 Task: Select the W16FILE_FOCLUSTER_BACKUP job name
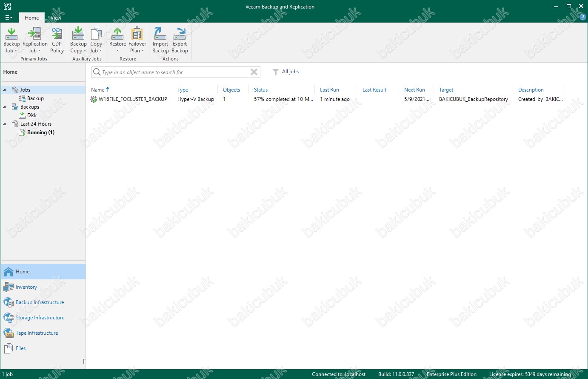point(133,99)
